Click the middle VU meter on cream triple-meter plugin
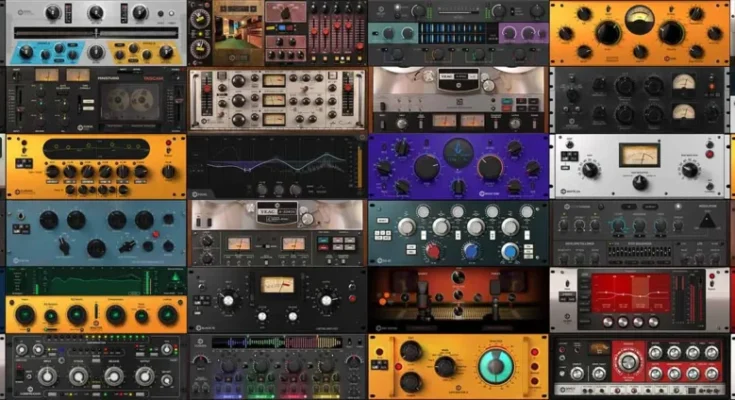Viewport: 735px width, 400px height. 275,100
